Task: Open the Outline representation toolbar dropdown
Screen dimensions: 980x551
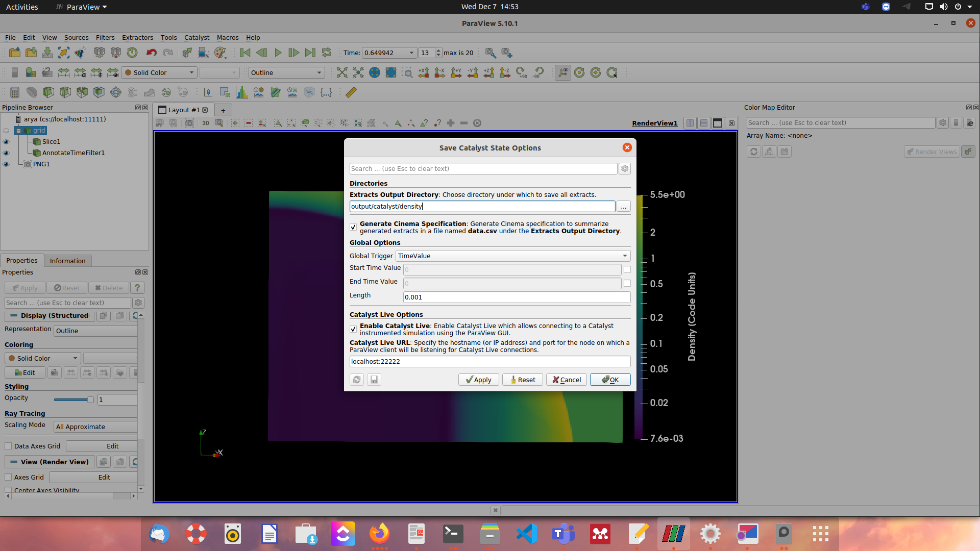Action: (x=286, y=72)
